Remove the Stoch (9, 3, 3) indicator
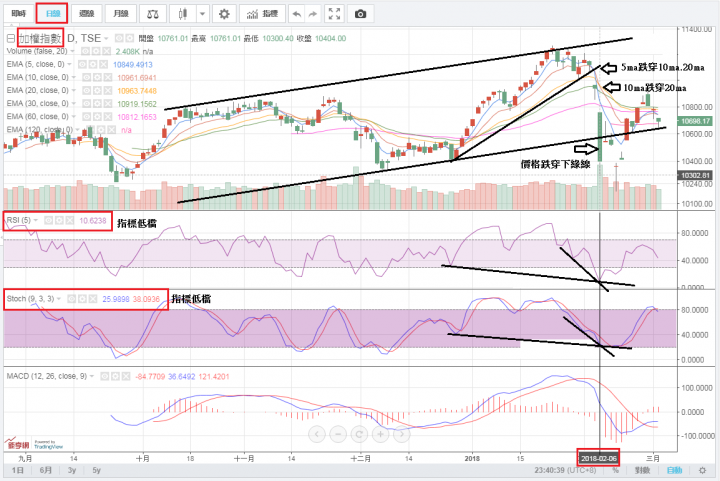This screenshot has height=481, width=720. pyautogui.click(x=93, y=299)
